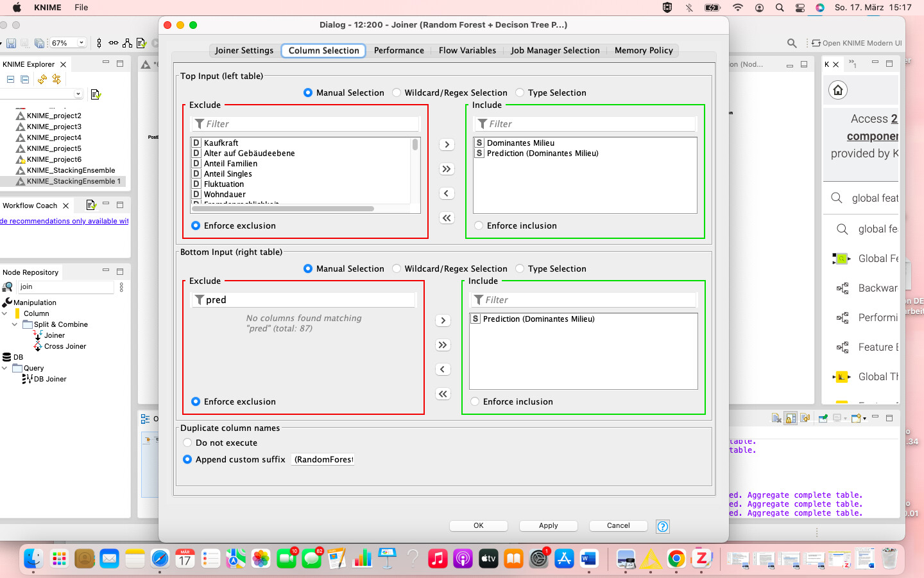Move all columns to Include in bottom input
The width and height of the screenshot is (924, 578).
[443, 345]
